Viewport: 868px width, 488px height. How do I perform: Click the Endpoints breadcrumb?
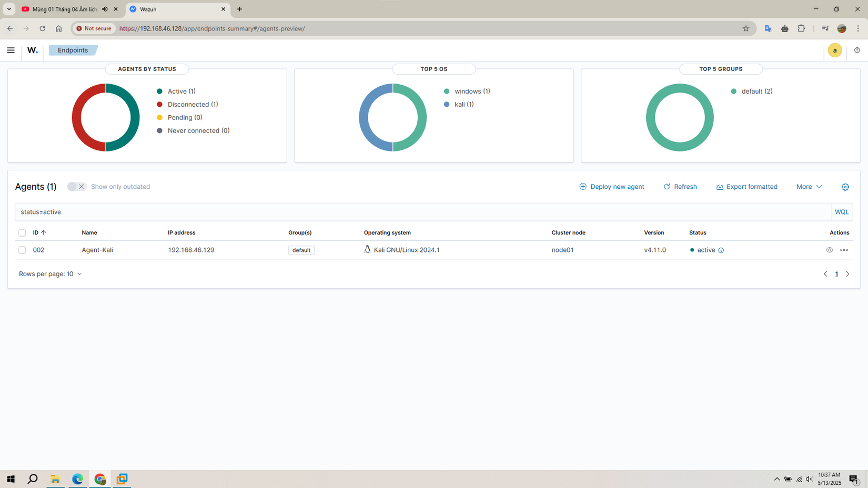(73, 50)
